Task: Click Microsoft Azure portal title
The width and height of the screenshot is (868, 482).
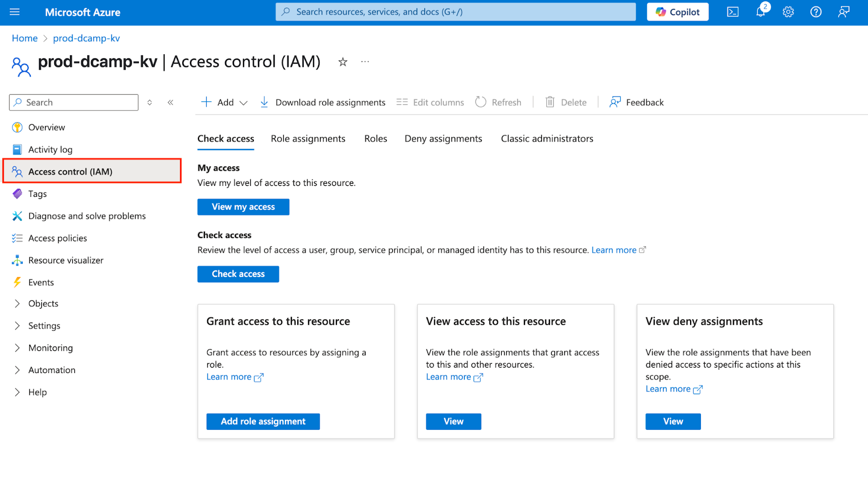Action: pos(82,12)
